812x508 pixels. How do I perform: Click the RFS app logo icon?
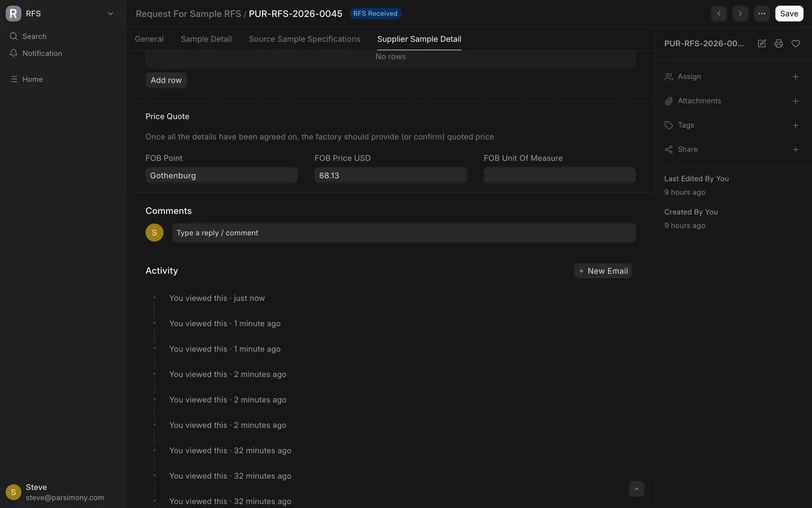(x=13, y=13)
